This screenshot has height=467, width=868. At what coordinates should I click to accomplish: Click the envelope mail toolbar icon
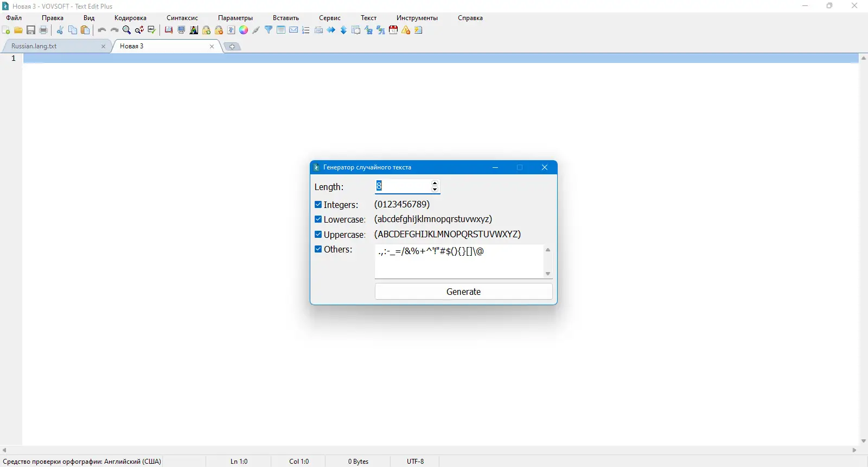pos(293,30)
